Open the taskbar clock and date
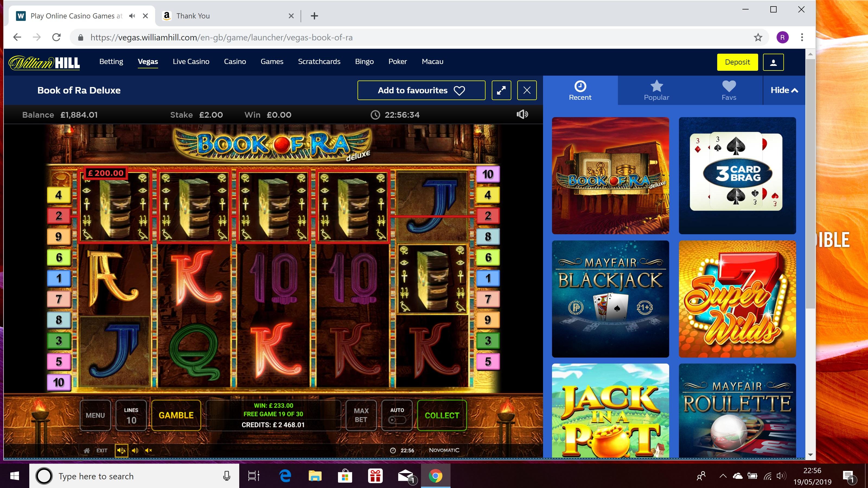 (x=812, y=476)
